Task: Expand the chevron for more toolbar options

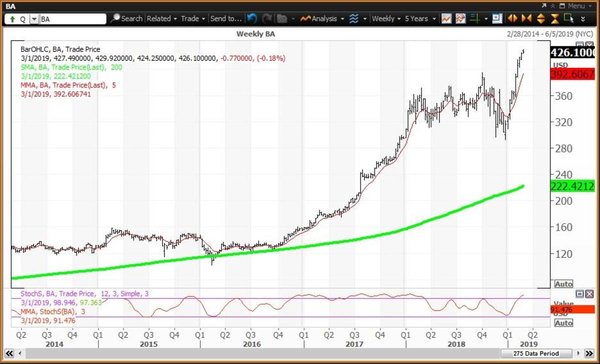Action: coord(582,19)
